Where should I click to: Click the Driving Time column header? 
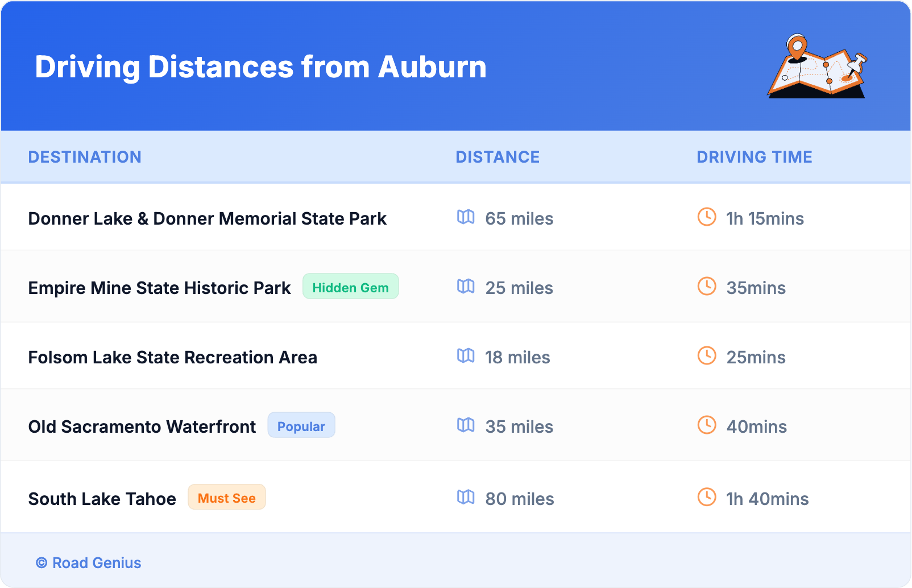tap(754, 157)
